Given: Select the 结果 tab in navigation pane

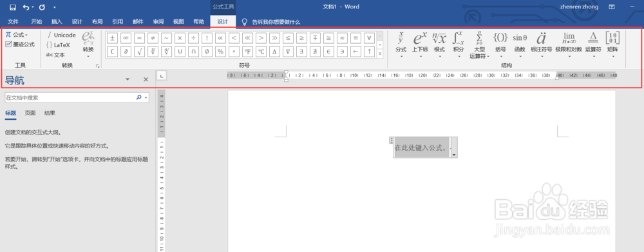Looking at the screenshot, I should coord(50,113).
